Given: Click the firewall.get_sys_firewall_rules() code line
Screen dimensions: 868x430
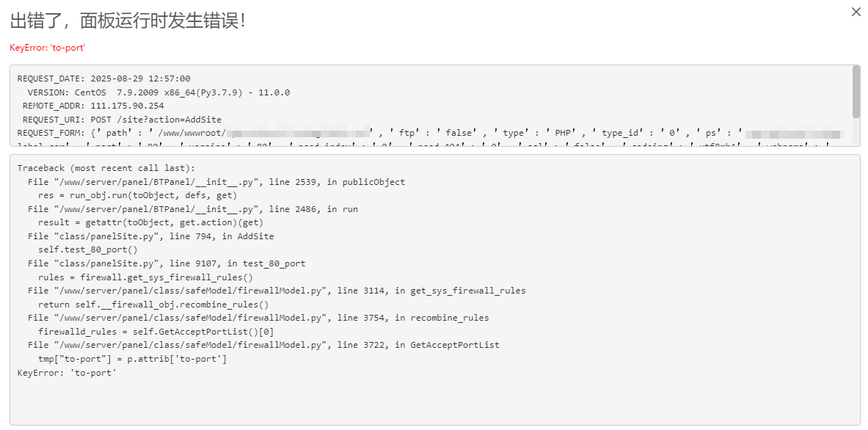Looking at the screenshot, I should [x=145, y=277].
